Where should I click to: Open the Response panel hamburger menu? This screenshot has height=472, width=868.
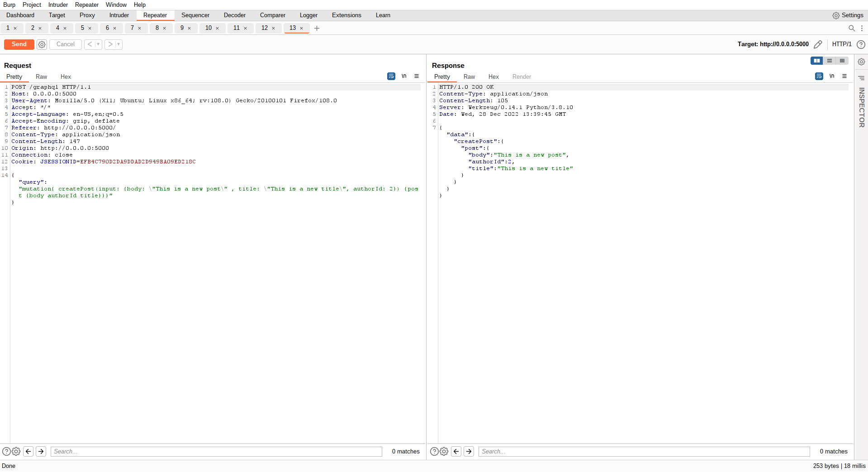pyautogui.click(x=844, y=76)
